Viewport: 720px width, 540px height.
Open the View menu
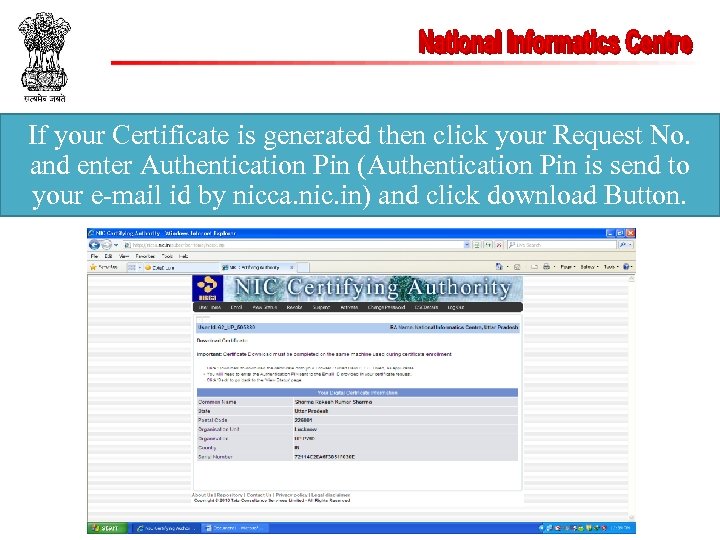tap(124, 256)
